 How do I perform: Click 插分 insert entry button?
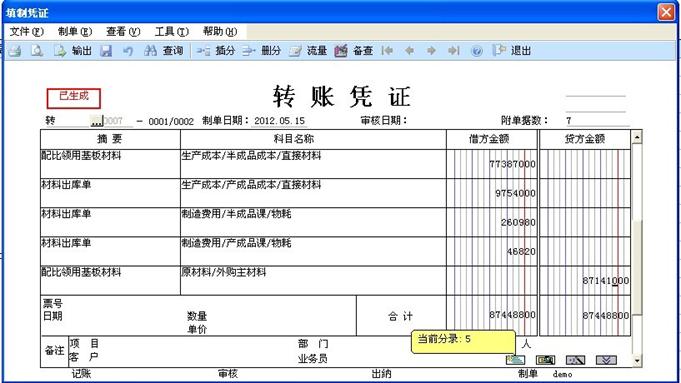[215, 51]
